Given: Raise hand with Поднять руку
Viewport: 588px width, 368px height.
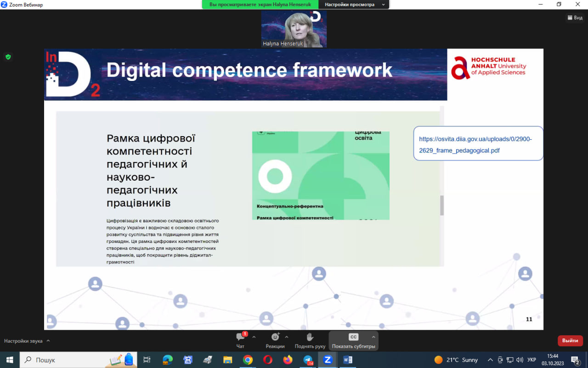Looking at the screenshot, I should pyautogui.click(x=310, y=340).
